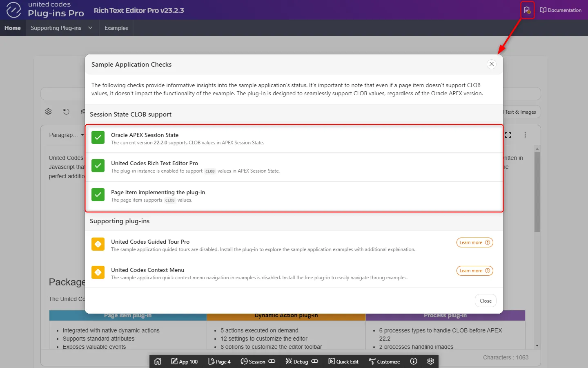Open the editor three-dots more options menu
This screenshot has height=368, width=588.
point(525,135)
